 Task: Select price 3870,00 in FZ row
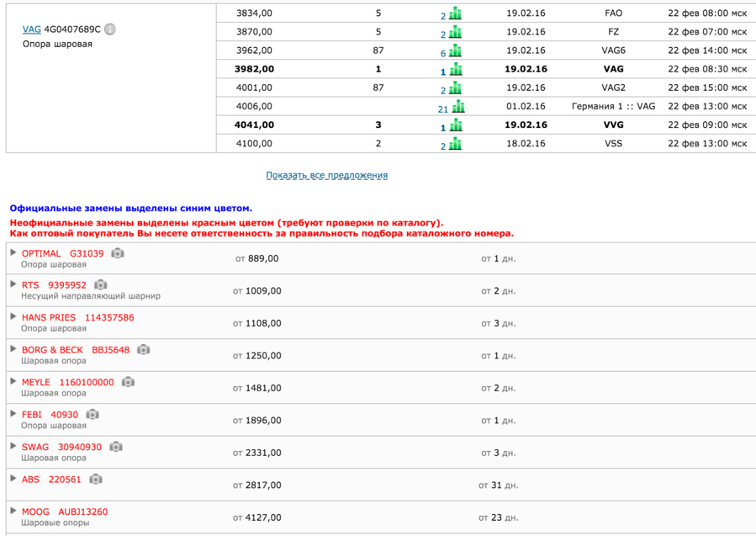point(254,32)
